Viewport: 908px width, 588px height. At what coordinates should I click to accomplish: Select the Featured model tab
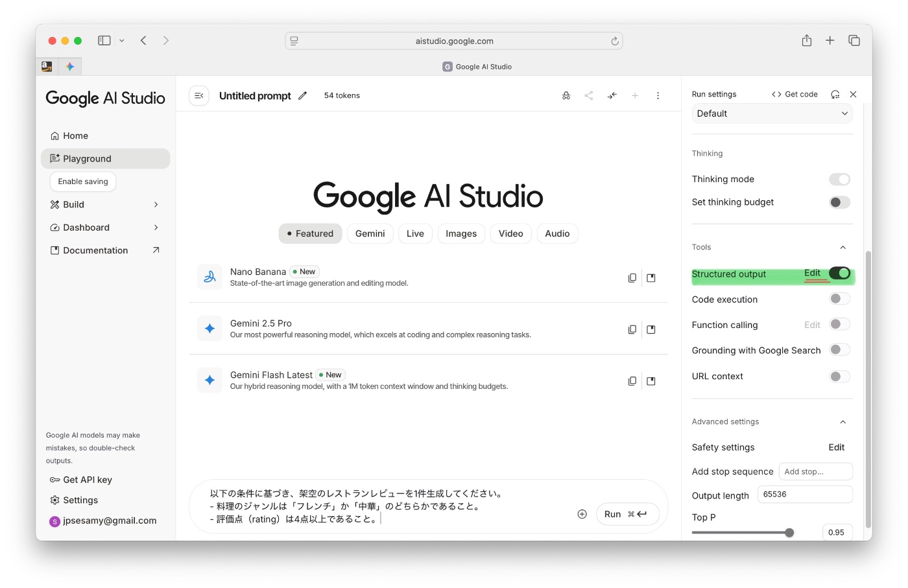coord(310,233)
